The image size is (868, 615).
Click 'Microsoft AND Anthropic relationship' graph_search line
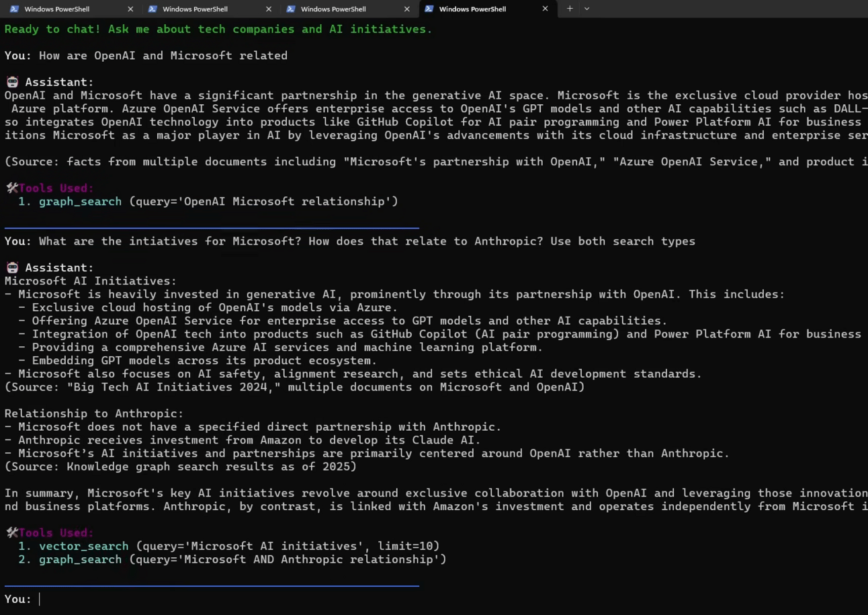coord(232,559)
